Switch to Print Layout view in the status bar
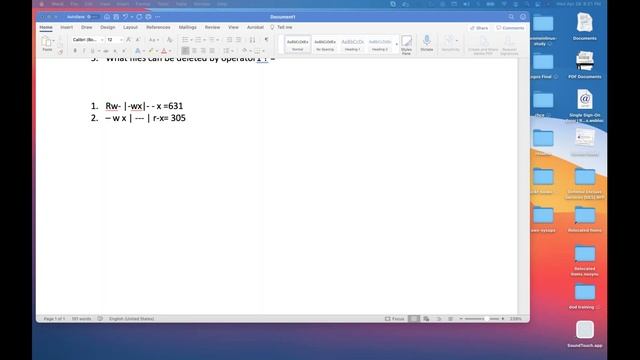 click(x=413, y=319)
